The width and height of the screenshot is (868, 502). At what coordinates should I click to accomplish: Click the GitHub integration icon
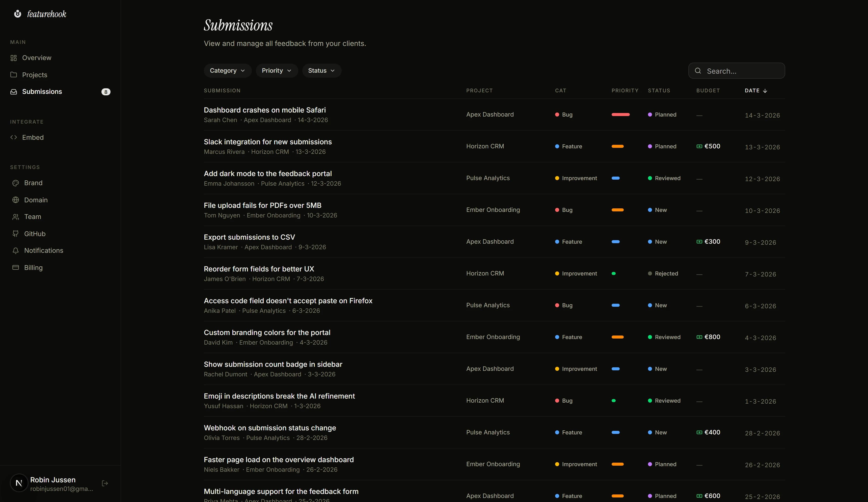[x=16, y=233]
